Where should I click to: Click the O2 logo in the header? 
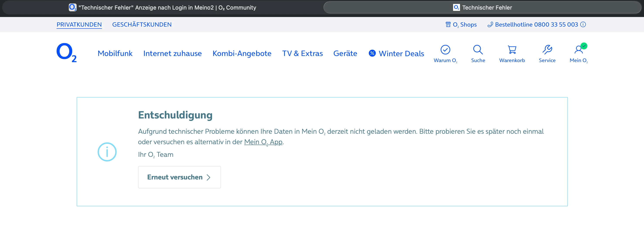pos(66,53)
